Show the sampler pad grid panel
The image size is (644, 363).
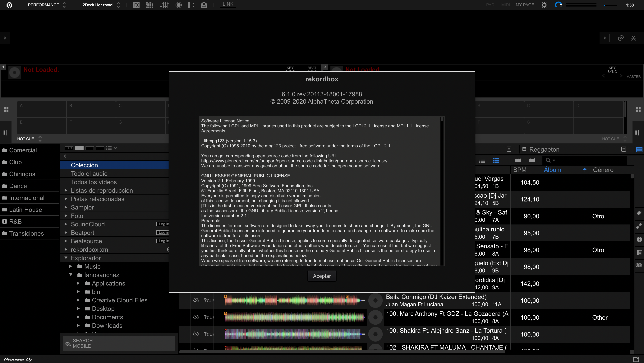[150, 5]
